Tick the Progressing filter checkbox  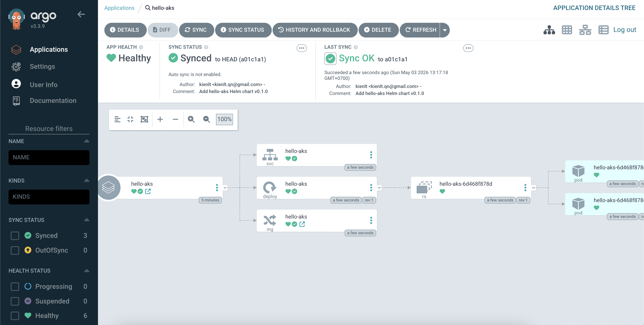point(15,286)
